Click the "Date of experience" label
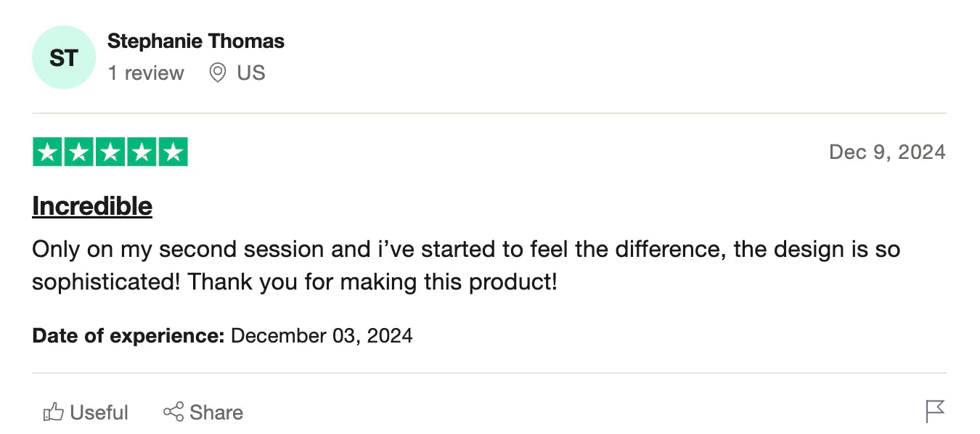 tap(128, 336)
